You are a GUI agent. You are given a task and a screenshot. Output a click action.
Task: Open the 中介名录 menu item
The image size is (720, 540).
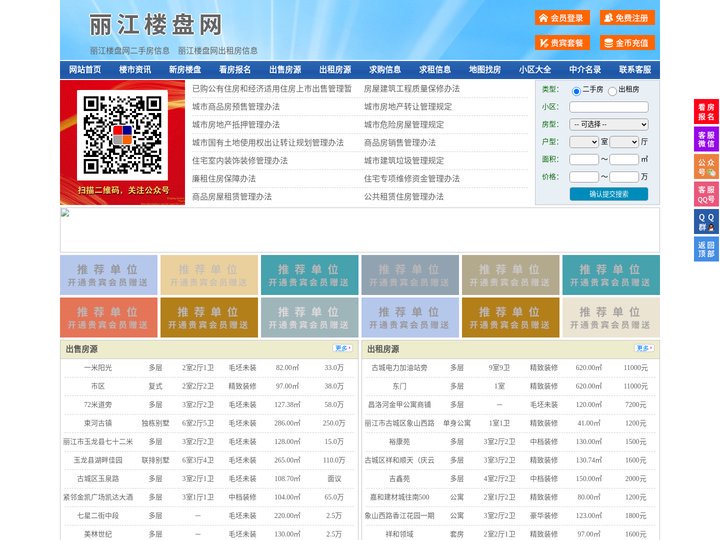[585, 70]
